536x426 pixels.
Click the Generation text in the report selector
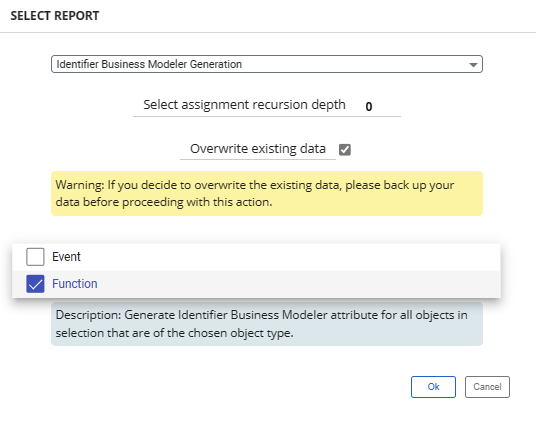tap(216, 64)
